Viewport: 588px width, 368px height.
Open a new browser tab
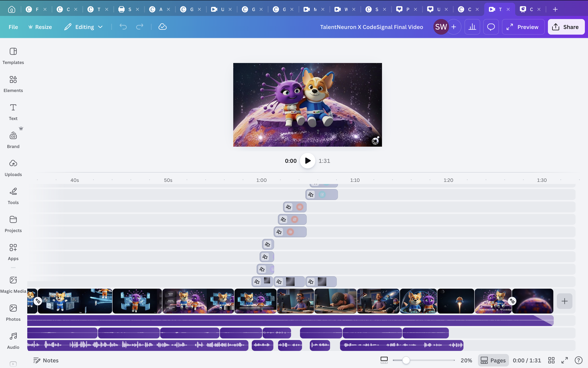point(555,9)
